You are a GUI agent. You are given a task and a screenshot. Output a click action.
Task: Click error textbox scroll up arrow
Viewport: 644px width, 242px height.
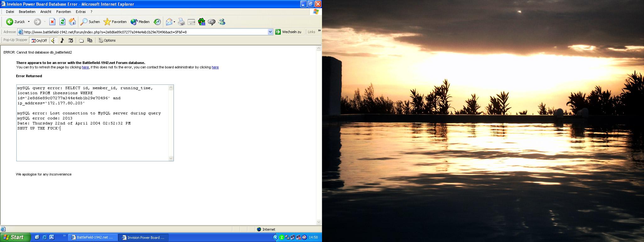(x=171, y=88)
